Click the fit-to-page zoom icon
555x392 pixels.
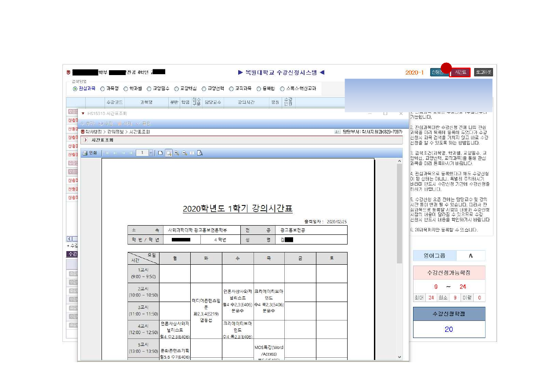tap(168, 153)
